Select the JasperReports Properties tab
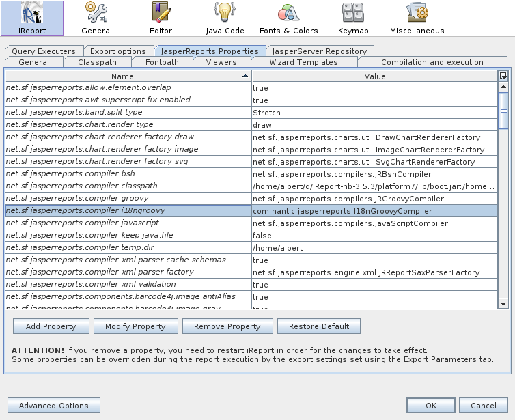 210,51
